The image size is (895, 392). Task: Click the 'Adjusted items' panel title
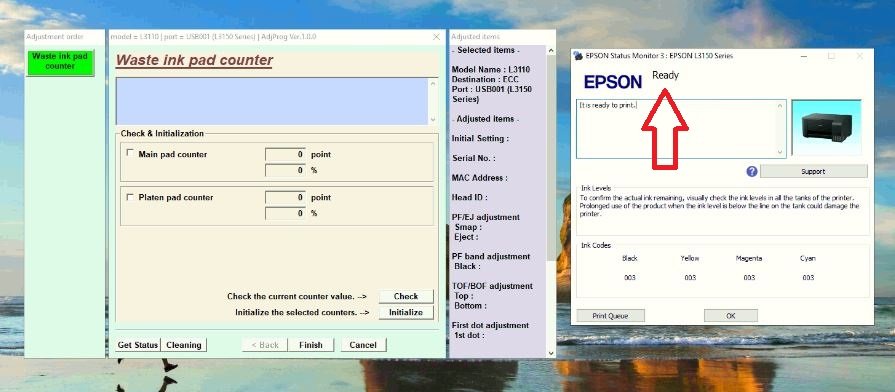pos(475,37)
